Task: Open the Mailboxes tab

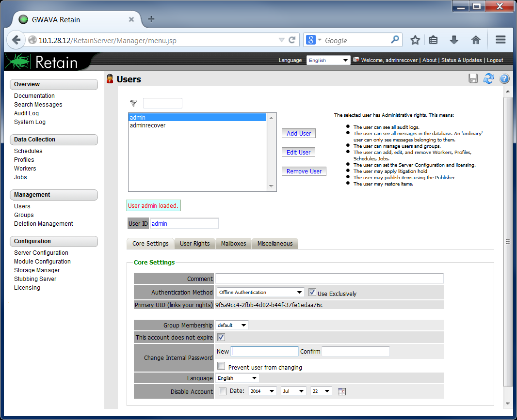Action: tap(233, 244)
